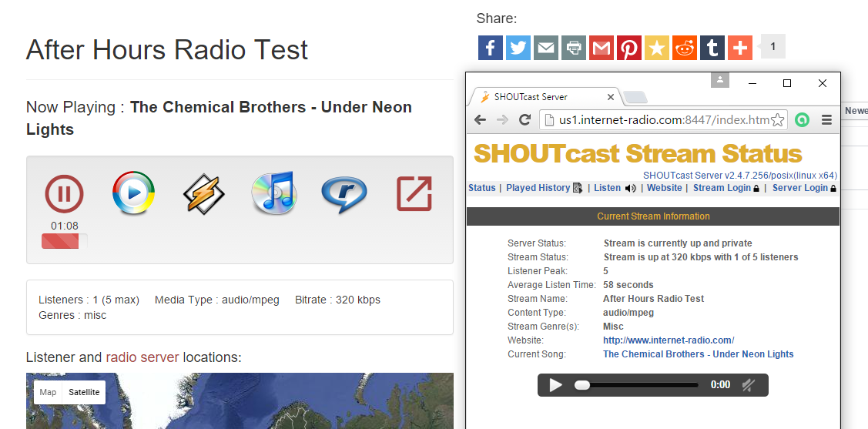Screen dimensions: 868x429
Task: Click the browser address bar
Action: pos(662,120)
